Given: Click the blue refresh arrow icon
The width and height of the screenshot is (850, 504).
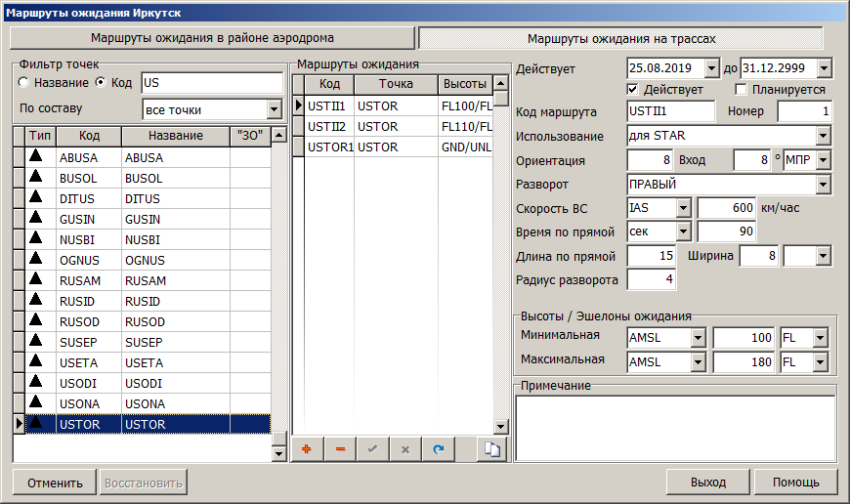Looking at the screenshot, I should click(x=438, y=448).
